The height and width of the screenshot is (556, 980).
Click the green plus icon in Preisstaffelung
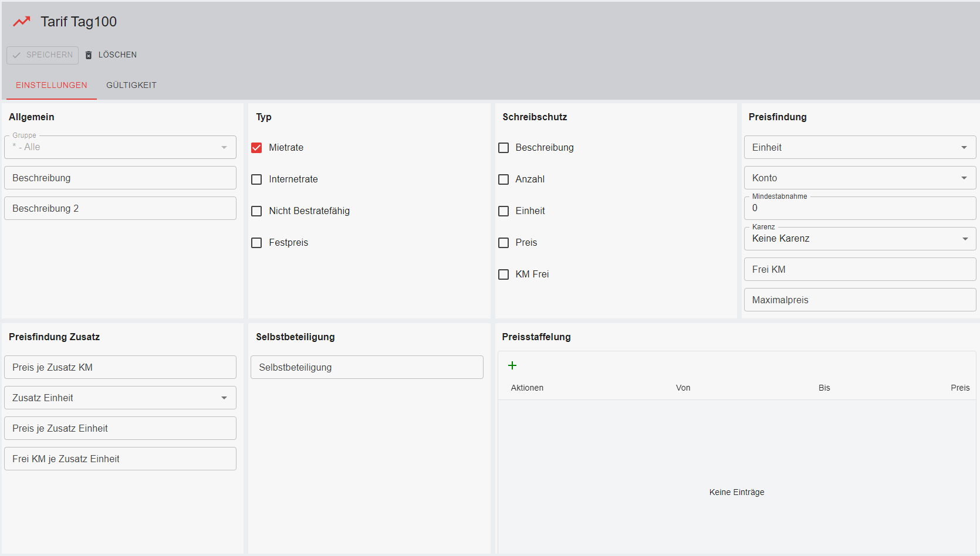tap(512, 365)
